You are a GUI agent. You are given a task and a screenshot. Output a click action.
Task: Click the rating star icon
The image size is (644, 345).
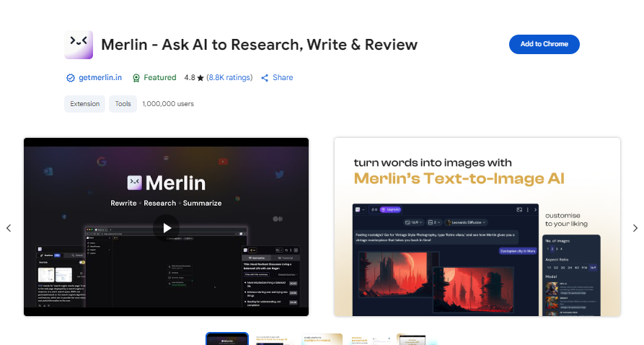tap(200, 78)
